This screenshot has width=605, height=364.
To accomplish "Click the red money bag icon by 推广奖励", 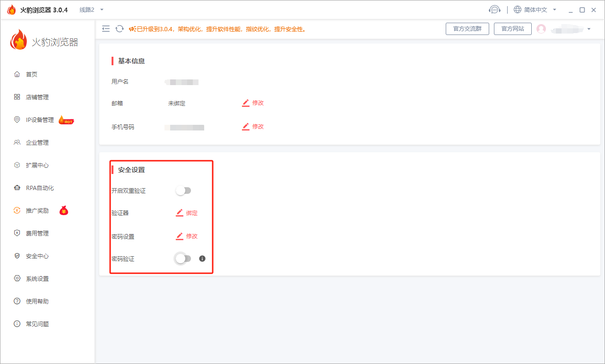I will [x=64, y=211].
